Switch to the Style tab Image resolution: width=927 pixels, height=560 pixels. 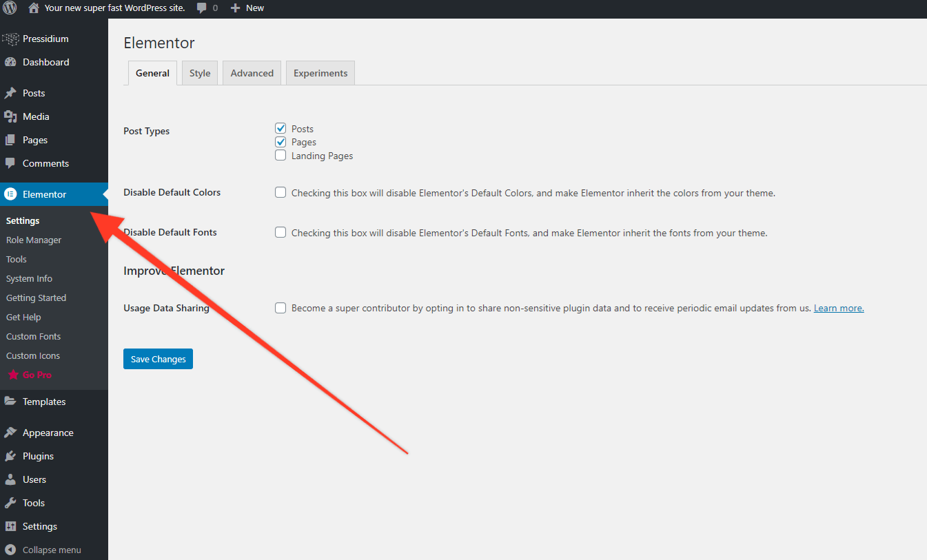[200, 73]
